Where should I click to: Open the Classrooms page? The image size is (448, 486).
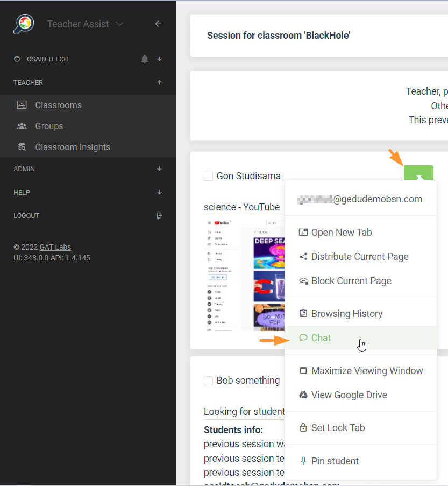[x=88, y=105]
